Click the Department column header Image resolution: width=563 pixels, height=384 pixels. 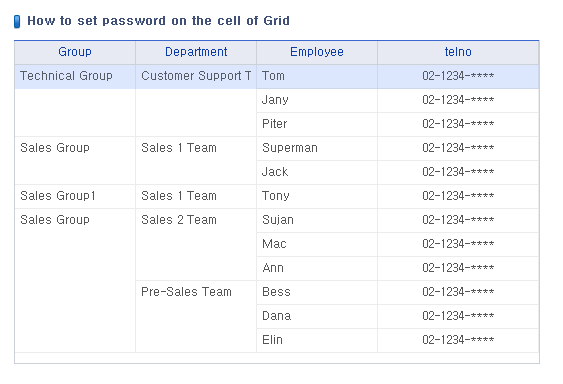(196, 52)
